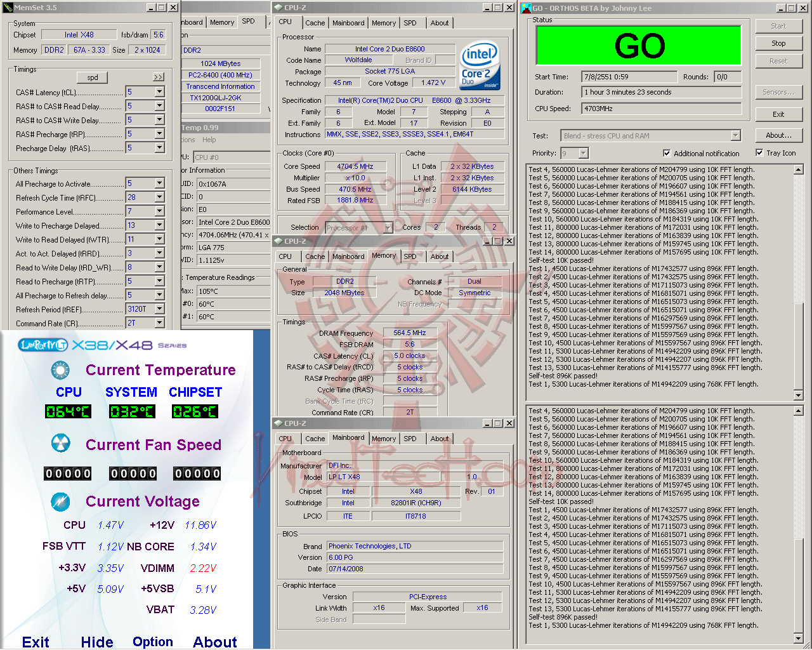Open the About... dialog in ORTHOS
Image resolution: width=812 pixels, height=650 pixels.
pyautogui.click(x=778, y=135)
